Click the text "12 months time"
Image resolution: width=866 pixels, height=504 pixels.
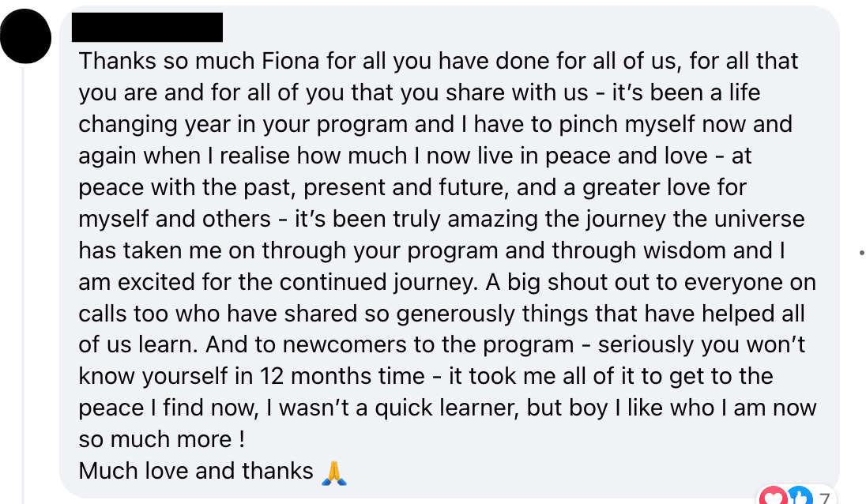tap(341, 376)
